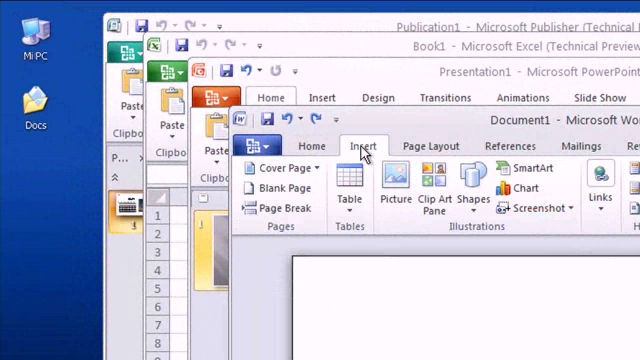This screenshot has height=360, width=640.
Task: Insert a Picture from the Illustrations group
Action: click(x=396, y=182)
